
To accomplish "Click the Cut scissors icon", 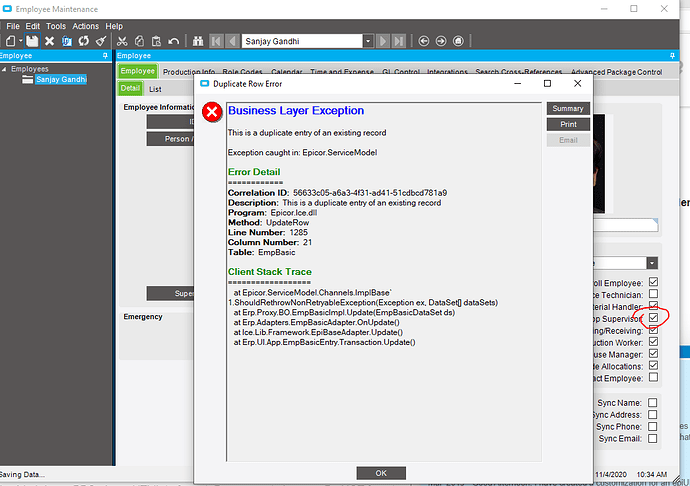I will [120, 41].
